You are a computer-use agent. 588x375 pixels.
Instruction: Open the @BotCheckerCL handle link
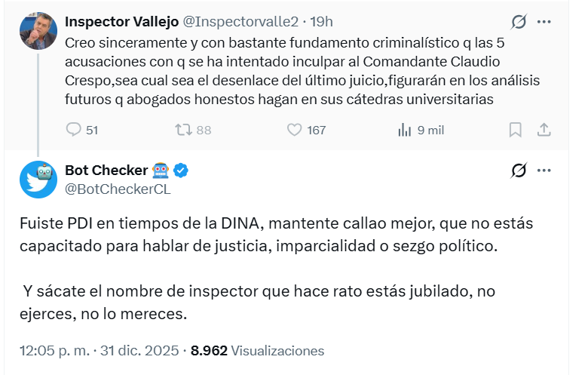[118, 189]
